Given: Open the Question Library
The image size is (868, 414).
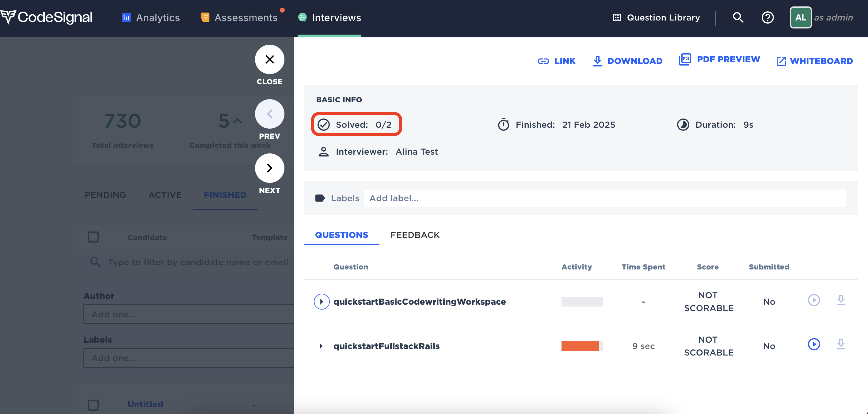Looking at the screenshot, I should point(657,17).
